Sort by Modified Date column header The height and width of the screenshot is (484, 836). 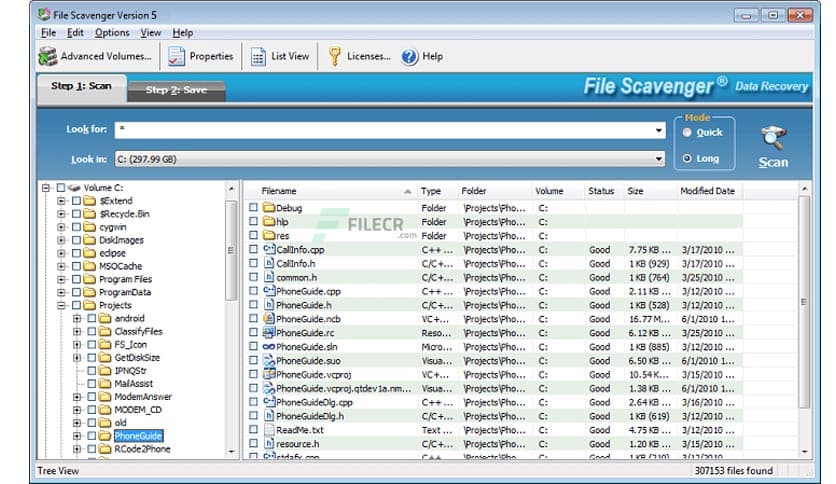point(709,191)
